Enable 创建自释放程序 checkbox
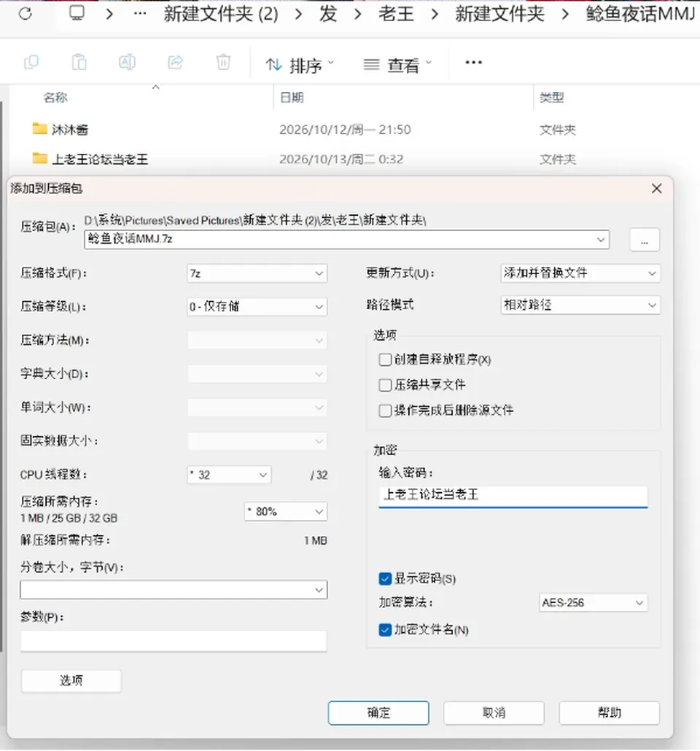The height and width of the screenshot is (751, 700). point(385,359)
